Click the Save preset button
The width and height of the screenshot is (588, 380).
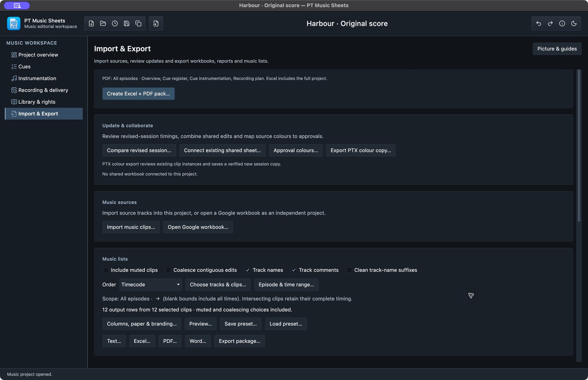click(241, 324)
